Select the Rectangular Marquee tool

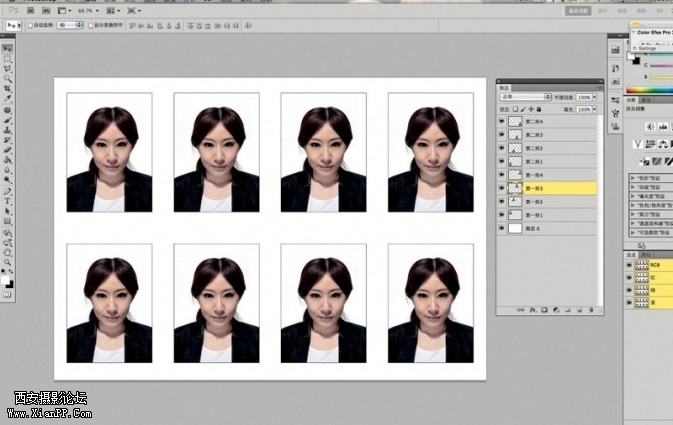(x=7, y=58)
